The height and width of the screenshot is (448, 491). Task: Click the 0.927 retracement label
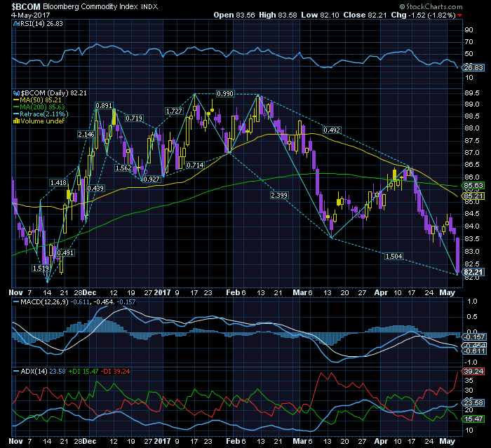point(152,179)
